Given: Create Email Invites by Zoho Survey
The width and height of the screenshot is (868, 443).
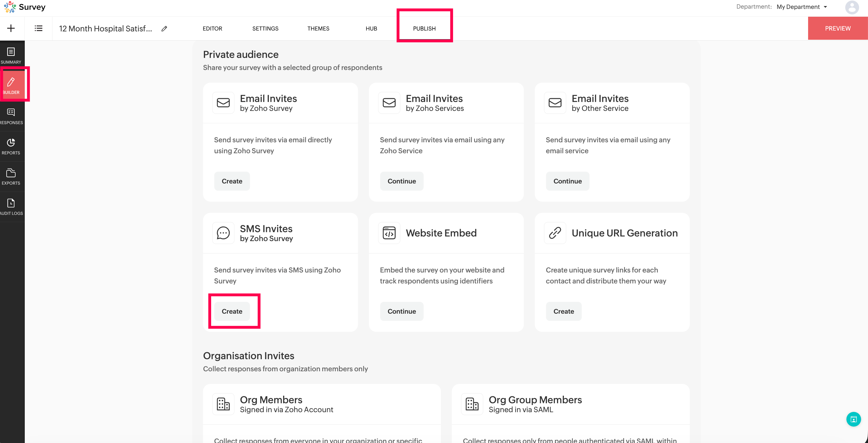Looking at the screenshot, I should [x=232, y=181].
